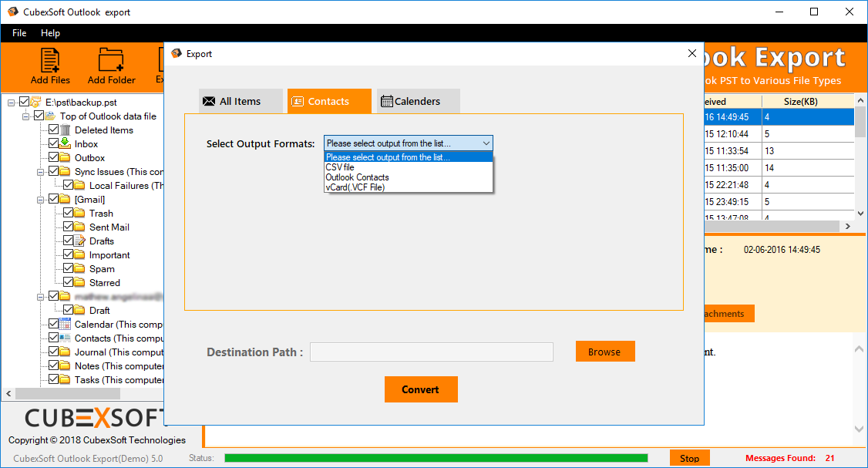Choose CSV file from the output list
This screenshot has height=468, width=868.
[x=340, y=167]
